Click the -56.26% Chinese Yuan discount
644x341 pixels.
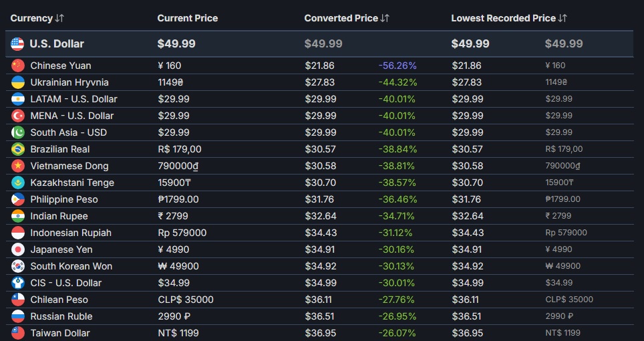(397, 66)
